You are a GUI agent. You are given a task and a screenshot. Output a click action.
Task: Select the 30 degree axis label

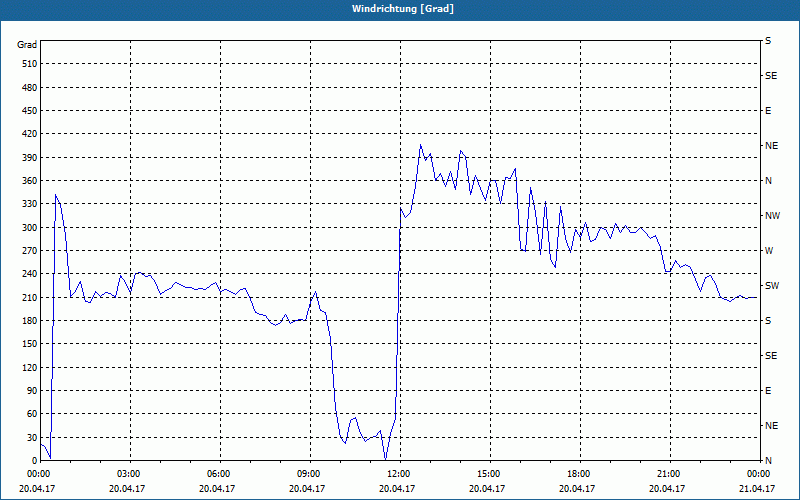pos(32,438)
